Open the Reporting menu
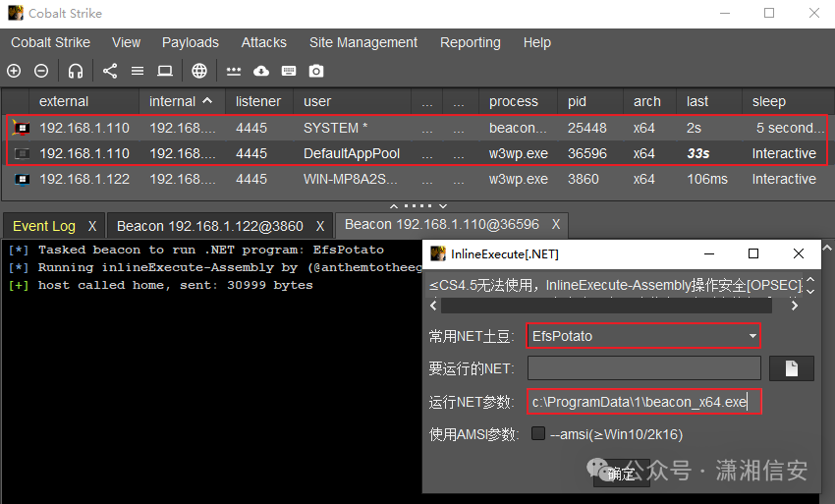Screen dimensions: 835x504 (x=471, y=42)
